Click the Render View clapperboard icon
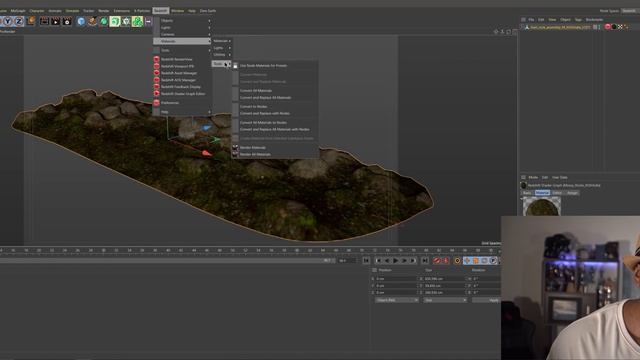Image resolution: width=640 pixels, height=360 pixels. pos(44,21)
